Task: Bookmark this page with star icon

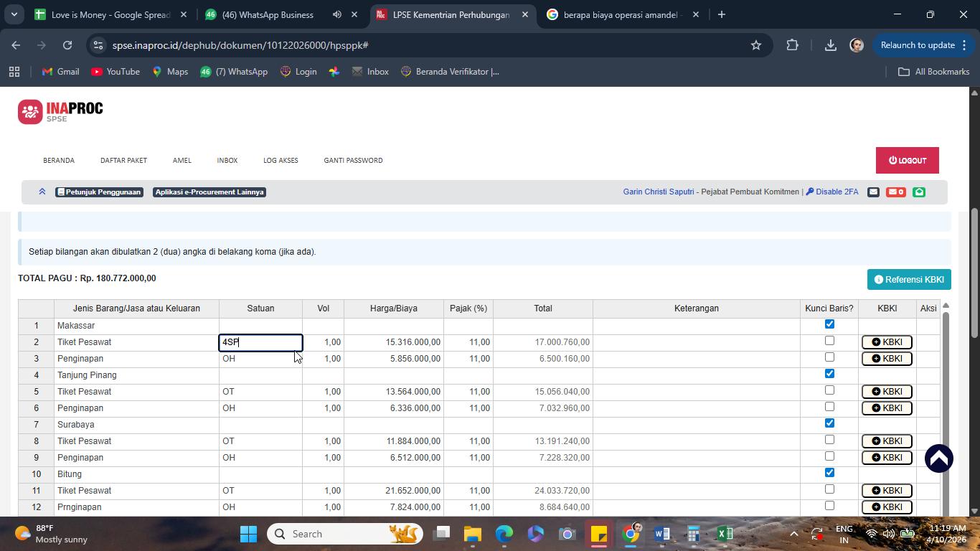Action: click(x=755, y=45)
